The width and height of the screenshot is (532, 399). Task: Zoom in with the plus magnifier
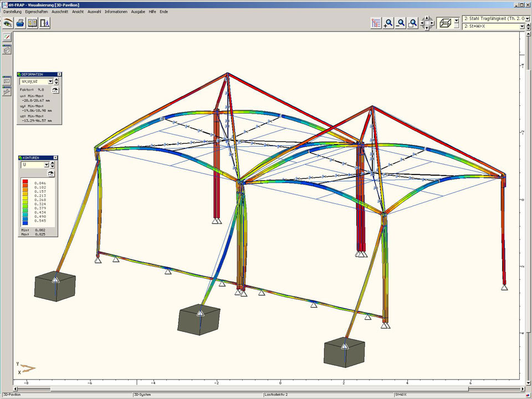[x=388, y=23]
